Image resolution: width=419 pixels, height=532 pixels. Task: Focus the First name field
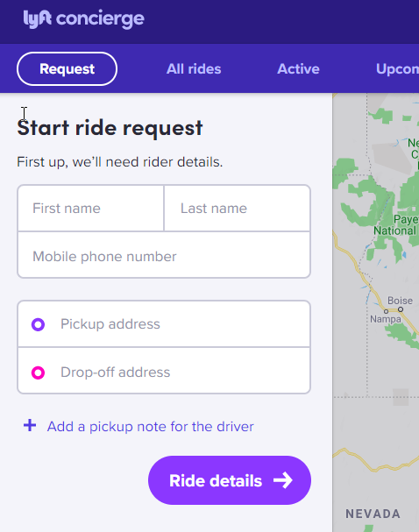click(91, 209)
